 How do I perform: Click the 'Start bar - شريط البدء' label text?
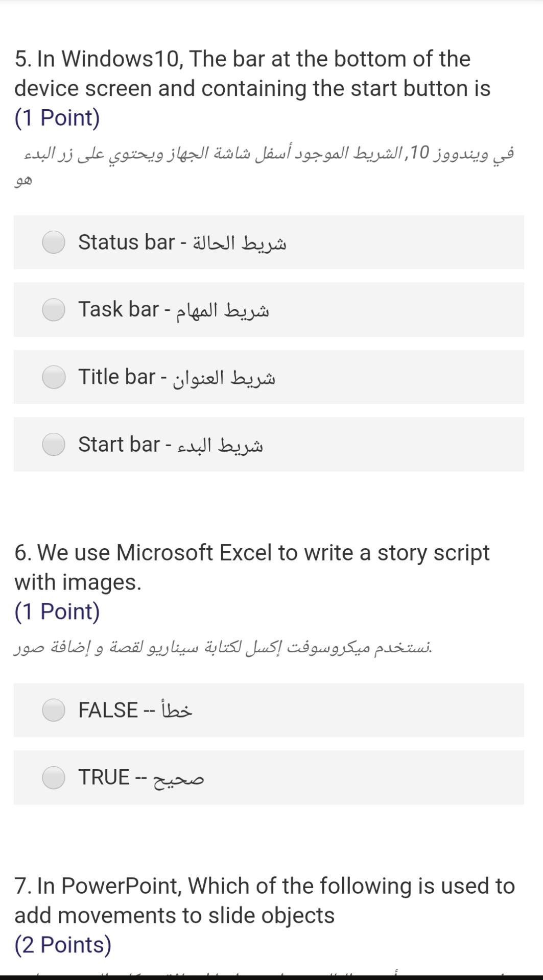(170, 445)
